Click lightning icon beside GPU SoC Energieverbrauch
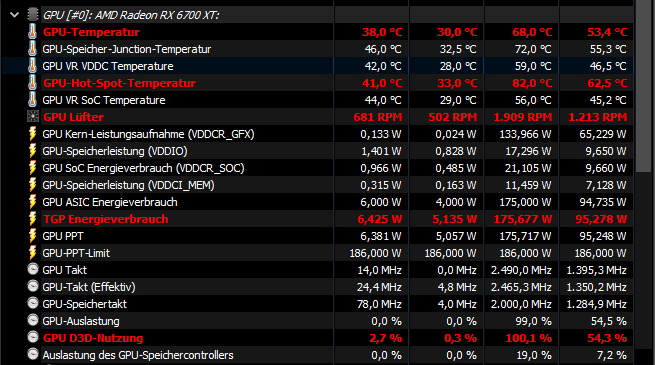The height and width of the screenshot is (365, 655). tap(33, 168)
